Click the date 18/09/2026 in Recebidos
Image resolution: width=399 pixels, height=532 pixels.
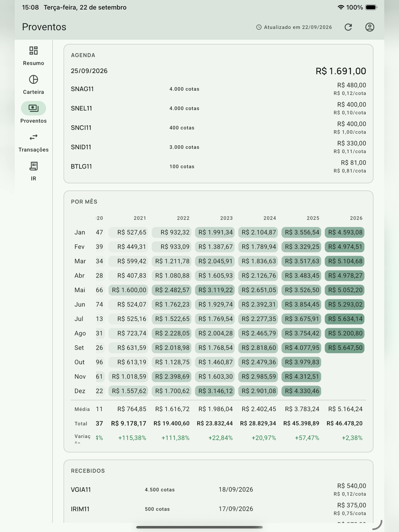pos(236,490)
